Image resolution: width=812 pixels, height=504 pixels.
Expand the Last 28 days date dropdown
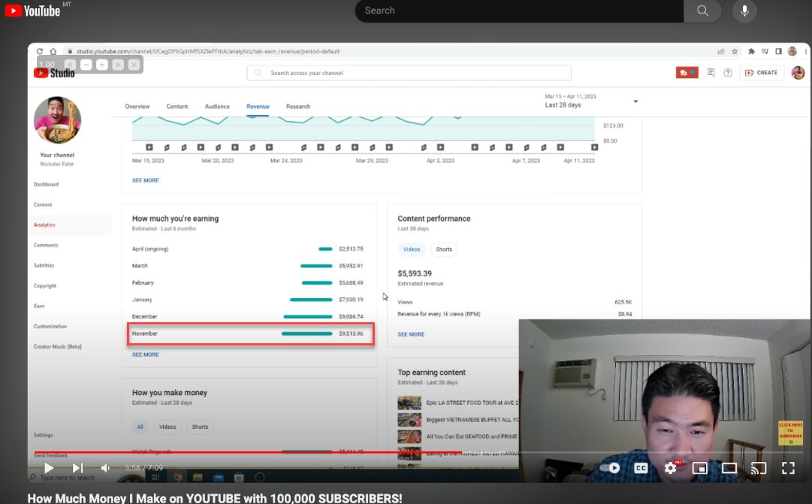[591, 101]
